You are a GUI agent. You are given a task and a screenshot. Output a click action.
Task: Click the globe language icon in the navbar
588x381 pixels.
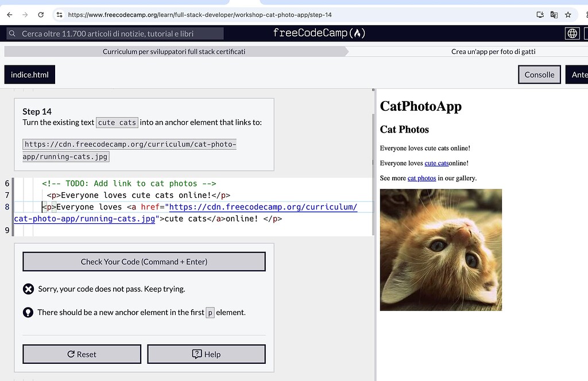[x=572, y=33]
